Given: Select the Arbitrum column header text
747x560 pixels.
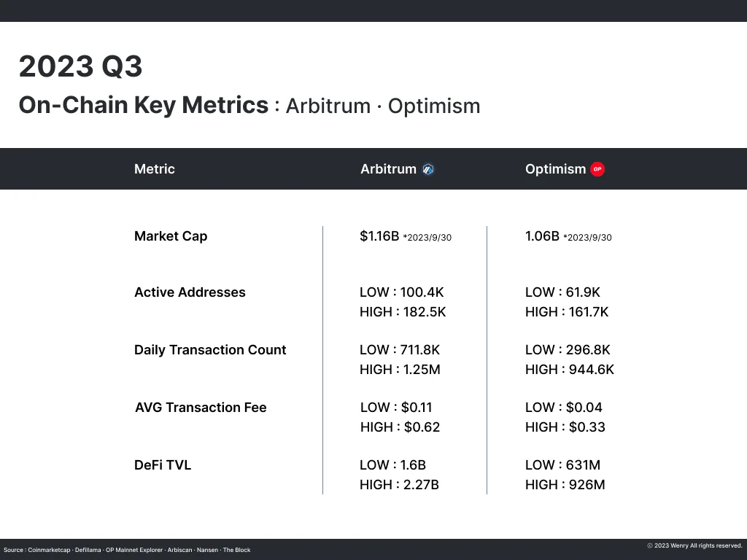Looking at the screenshot, I should pos(388,169).
